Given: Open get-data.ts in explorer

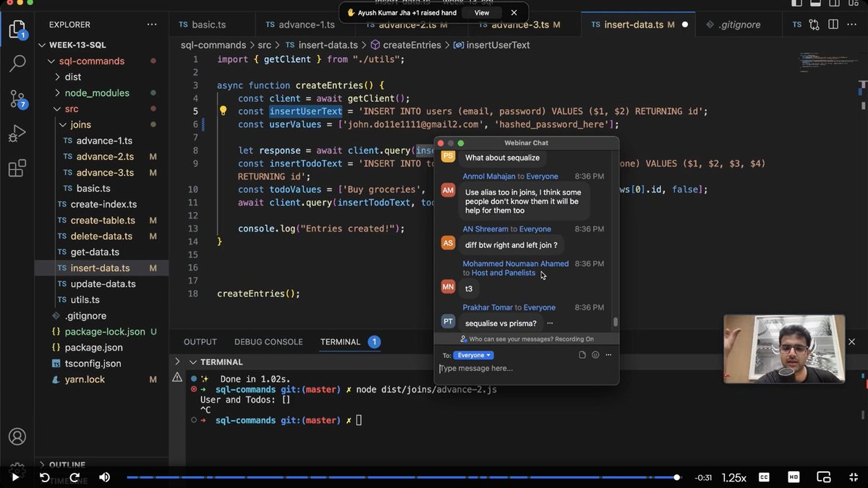Looking at the screenshot, I should [95, 252].
